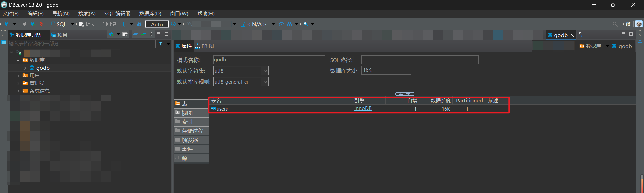
Task: Open the SQL 编辑器 menu
Action: point(117,13)
